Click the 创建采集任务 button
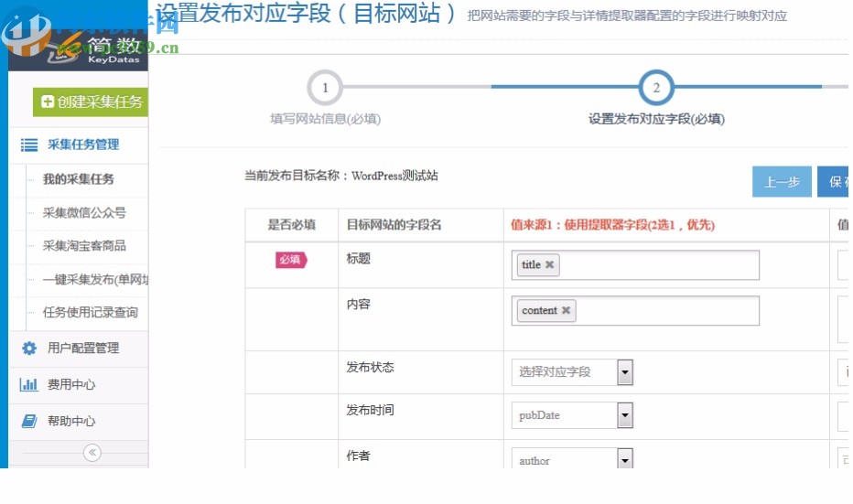 [x=91, y=102]
